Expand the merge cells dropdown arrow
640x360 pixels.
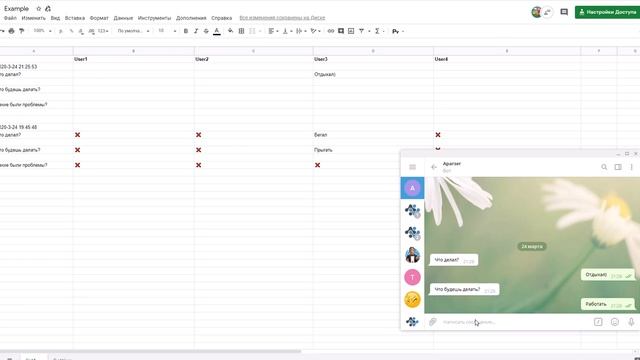tap(260, 31)
